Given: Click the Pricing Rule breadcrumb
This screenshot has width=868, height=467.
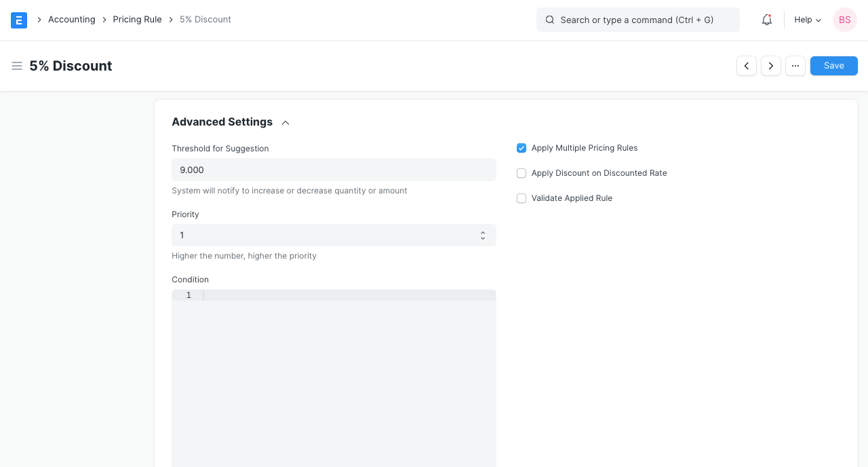Looking at the screenshot, I should pos(137,20).
